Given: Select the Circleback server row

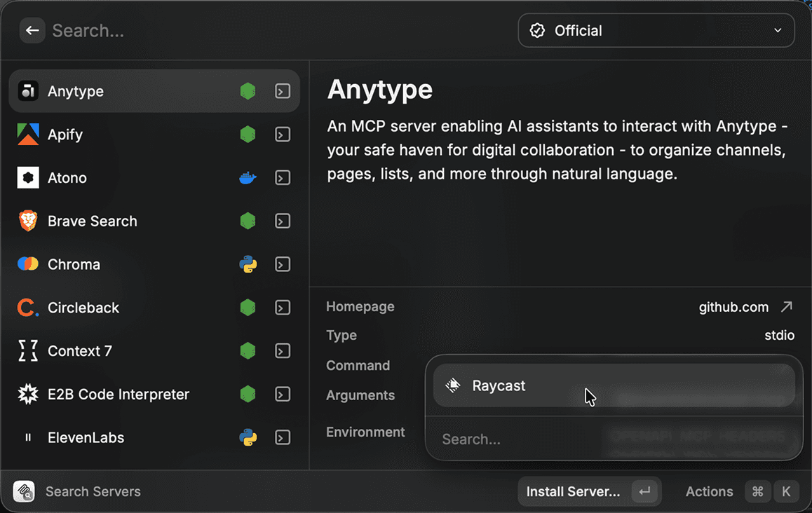Looking at the screenshot, I should point(154,308).
